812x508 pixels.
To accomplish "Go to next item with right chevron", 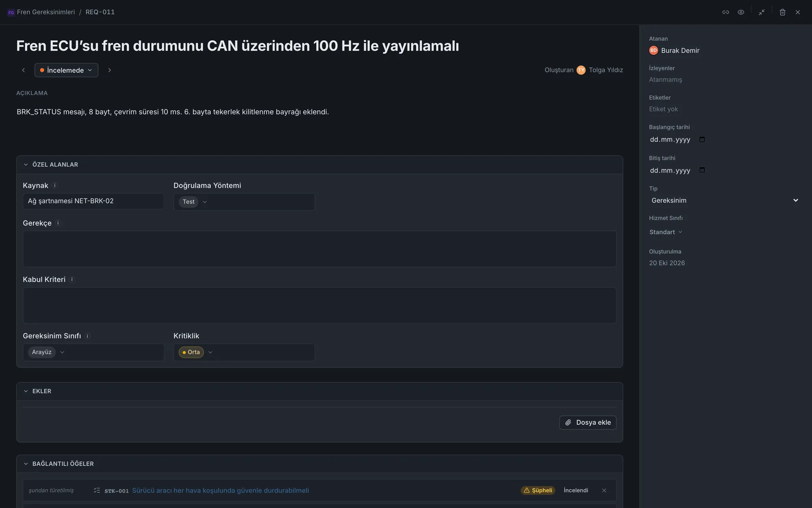I will point(109,70).
